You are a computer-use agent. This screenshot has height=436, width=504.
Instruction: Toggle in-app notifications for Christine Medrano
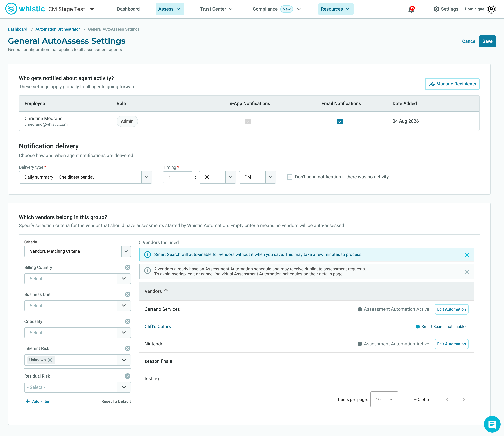coord(248,121)
